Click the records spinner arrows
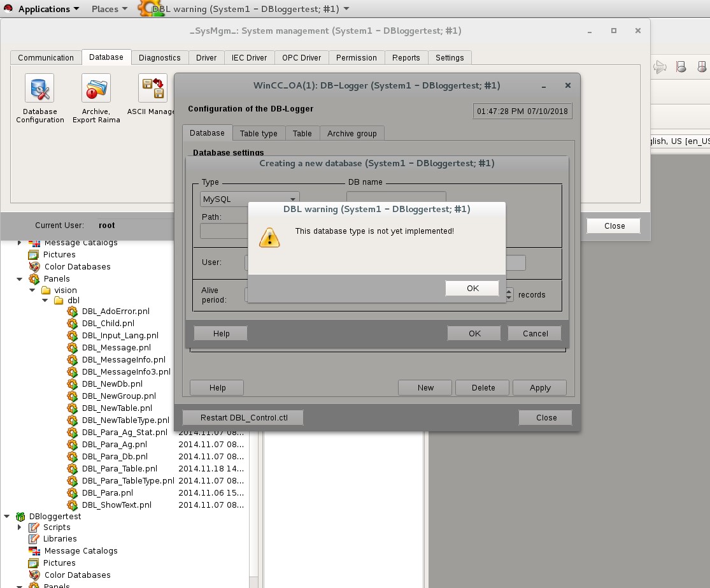710x588 pixels. [509, 295]
